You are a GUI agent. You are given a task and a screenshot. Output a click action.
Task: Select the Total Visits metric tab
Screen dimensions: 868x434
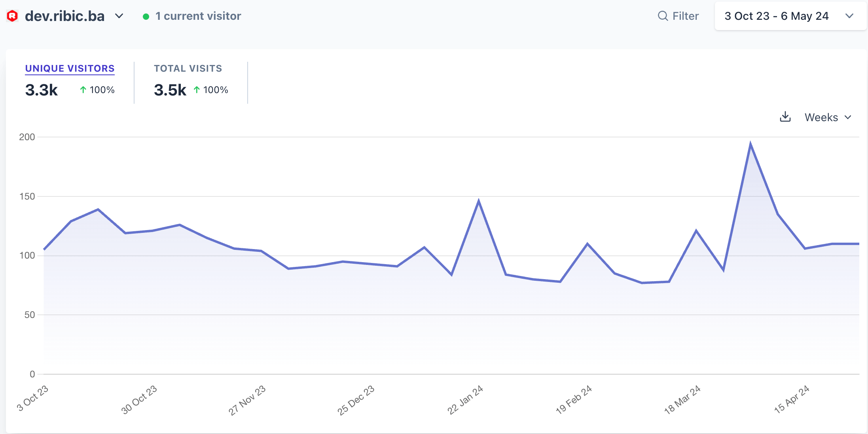(x=188, y=69)
